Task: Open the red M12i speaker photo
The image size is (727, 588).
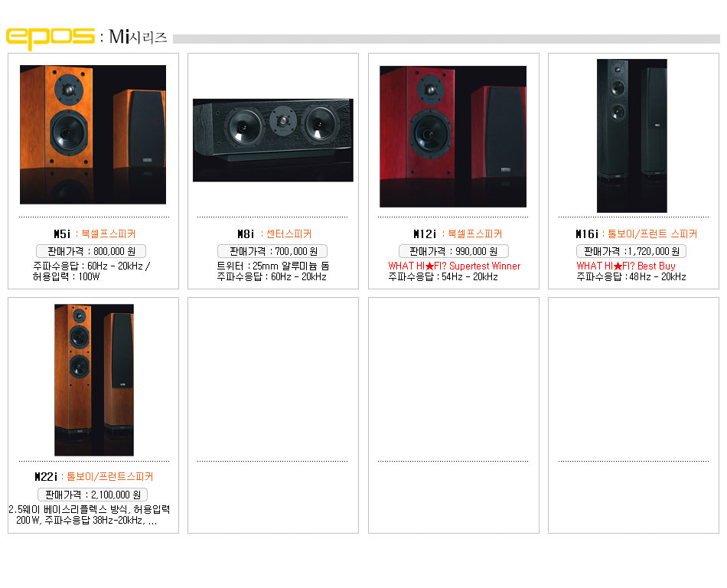Action: coord(453,136)
